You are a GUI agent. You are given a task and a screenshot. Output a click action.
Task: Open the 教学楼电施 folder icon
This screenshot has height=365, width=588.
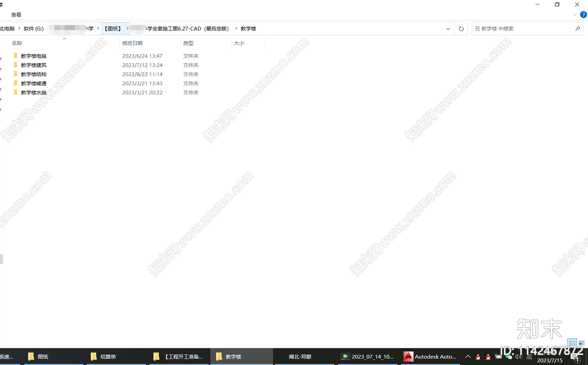[x=15, y=56]
